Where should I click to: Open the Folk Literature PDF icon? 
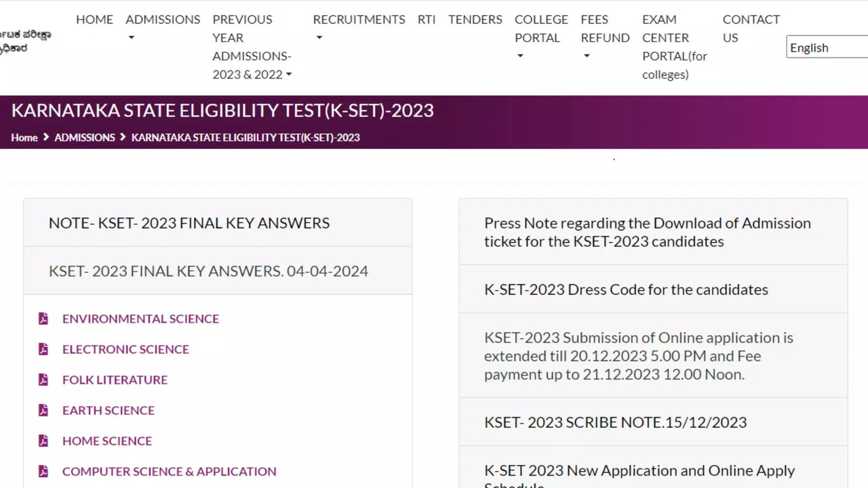(x=43, y=379)
